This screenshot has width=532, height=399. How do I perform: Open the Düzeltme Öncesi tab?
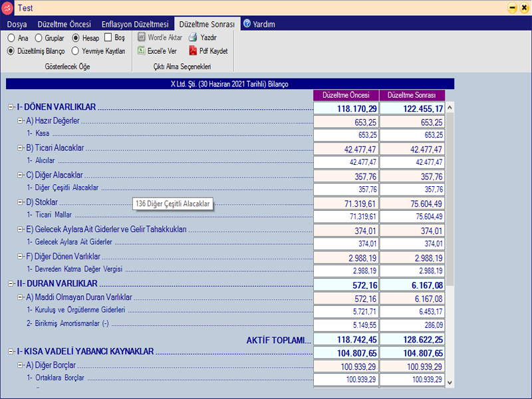coord(64,24)
